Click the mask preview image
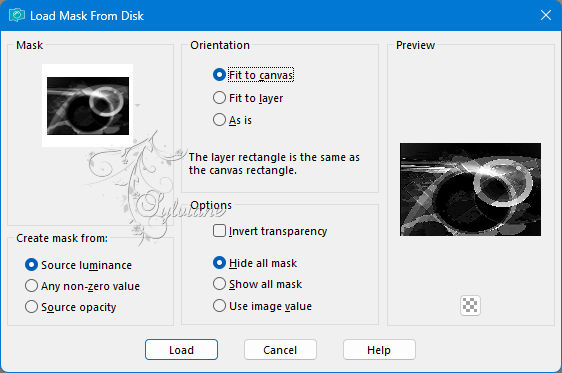562x373 pixels. pyautogui.click(x=470, y=189)
